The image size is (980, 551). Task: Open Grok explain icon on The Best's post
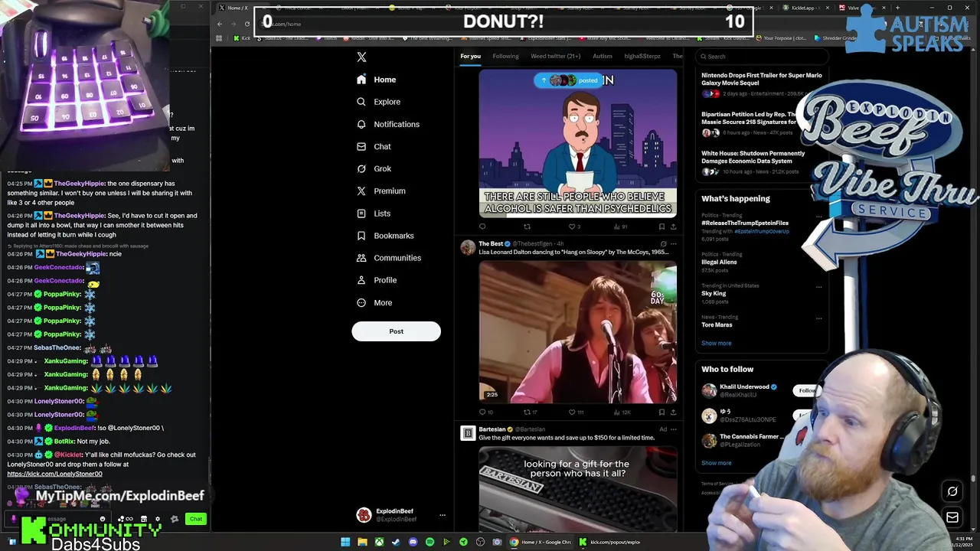(663, 244)
